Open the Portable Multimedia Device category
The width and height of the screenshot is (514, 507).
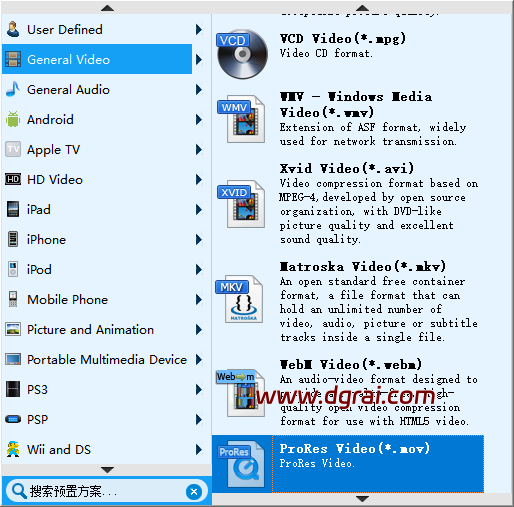[97, 359]
